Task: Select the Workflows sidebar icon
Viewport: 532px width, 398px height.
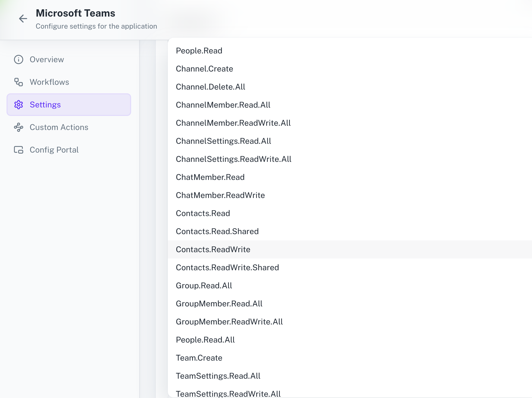Action: click(x=18, y=82)
